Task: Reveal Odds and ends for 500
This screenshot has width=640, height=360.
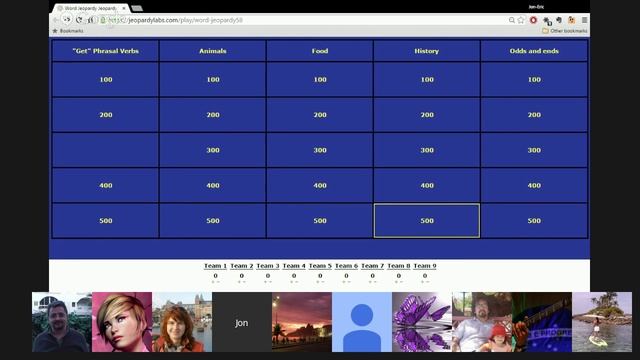Action: click(534, 220)
